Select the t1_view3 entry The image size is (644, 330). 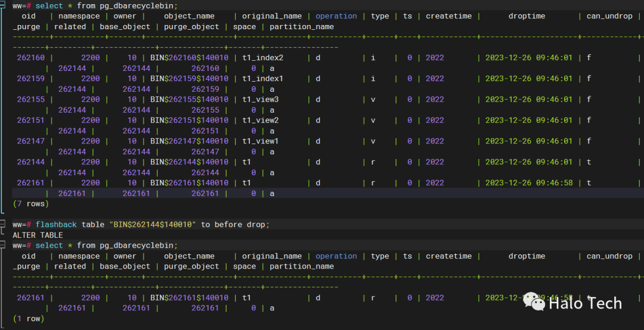tap(260, 99)
